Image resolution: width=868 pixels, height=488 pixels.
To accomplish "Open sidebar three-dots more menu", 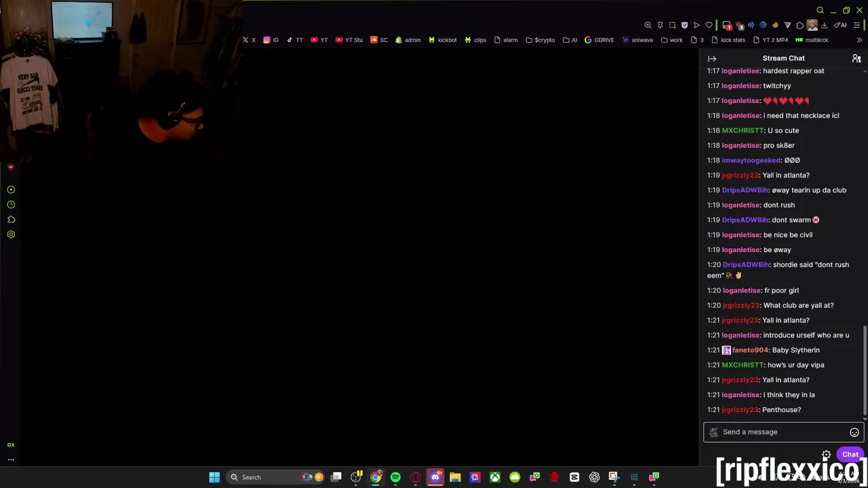I will [x=11, y=460].
